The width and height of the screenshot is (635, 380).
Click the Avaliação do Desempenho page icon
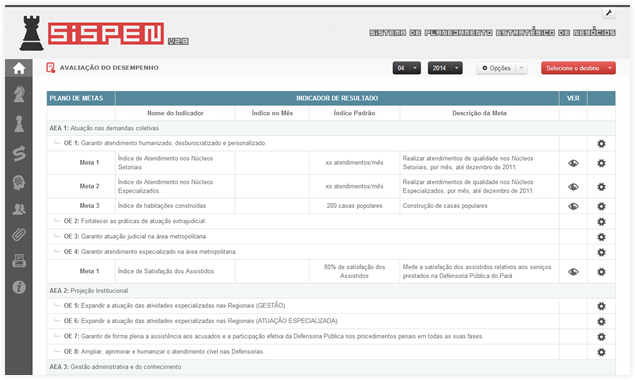tap(50, 68)
